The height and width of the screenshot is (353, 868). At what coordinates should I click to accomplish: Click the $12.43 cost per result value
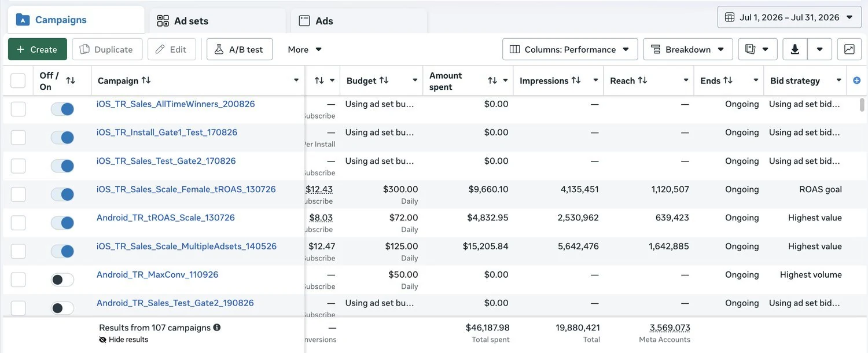point(319,189)
